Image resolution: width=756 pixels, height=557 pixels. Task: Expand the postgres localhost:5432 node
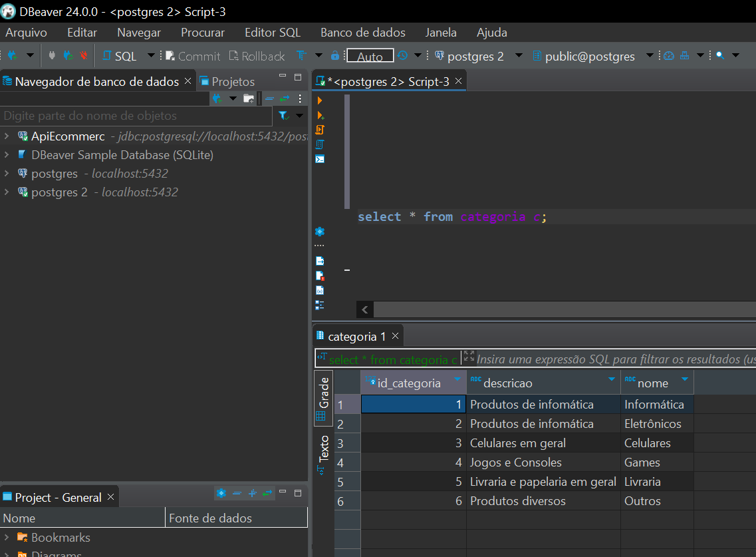7,173
